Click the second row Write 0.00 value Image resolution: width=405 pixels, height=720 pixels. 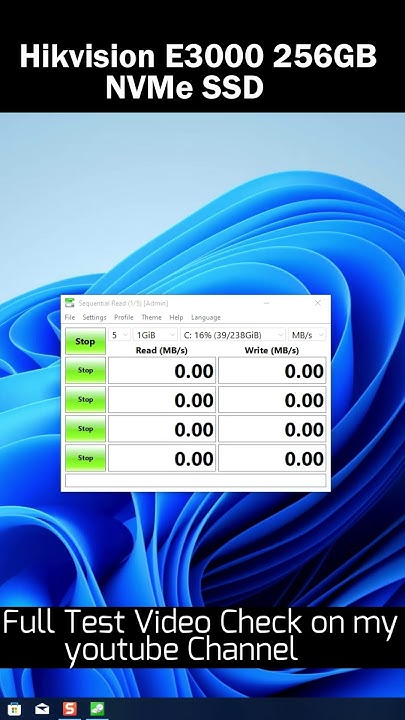coord(272,399)
